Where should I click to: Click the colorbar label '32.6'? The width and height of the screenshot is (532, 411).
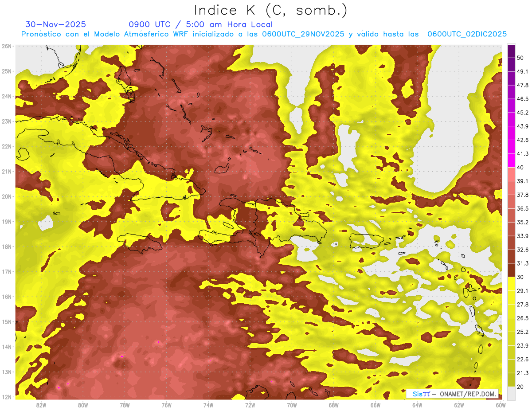coord(523,250)
